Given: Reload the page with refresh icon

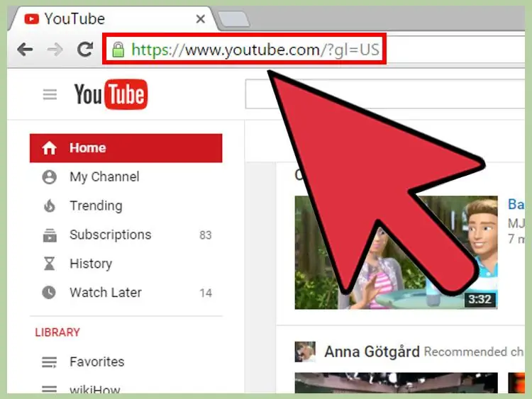Looking at the screenshot, I should point(85,49).
